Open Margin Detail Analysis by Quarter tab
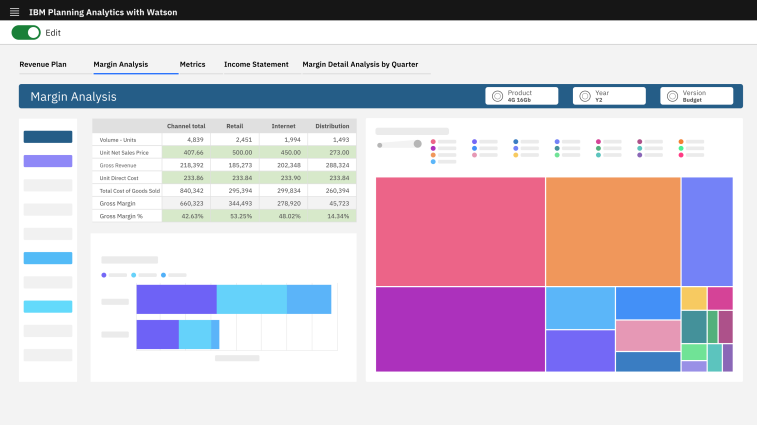The height and width of the screenshot is (425, 757). [x=360, y=64]
